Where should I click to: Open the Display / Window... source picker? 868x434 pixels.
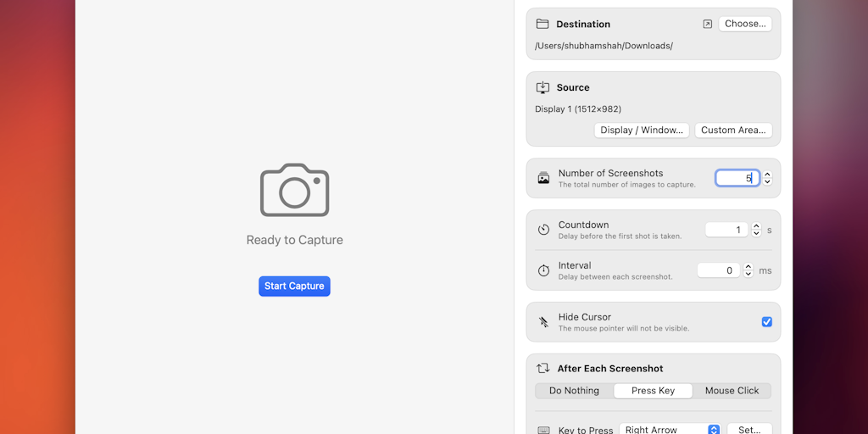tap(642, 130)
